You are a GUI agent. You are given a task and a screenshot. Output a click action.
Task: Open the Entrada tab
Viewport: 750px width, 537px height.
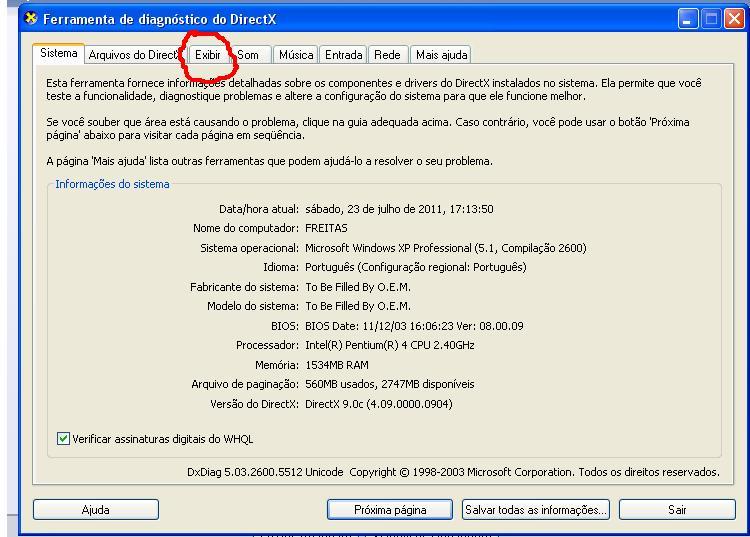click(x=343, y=55)
